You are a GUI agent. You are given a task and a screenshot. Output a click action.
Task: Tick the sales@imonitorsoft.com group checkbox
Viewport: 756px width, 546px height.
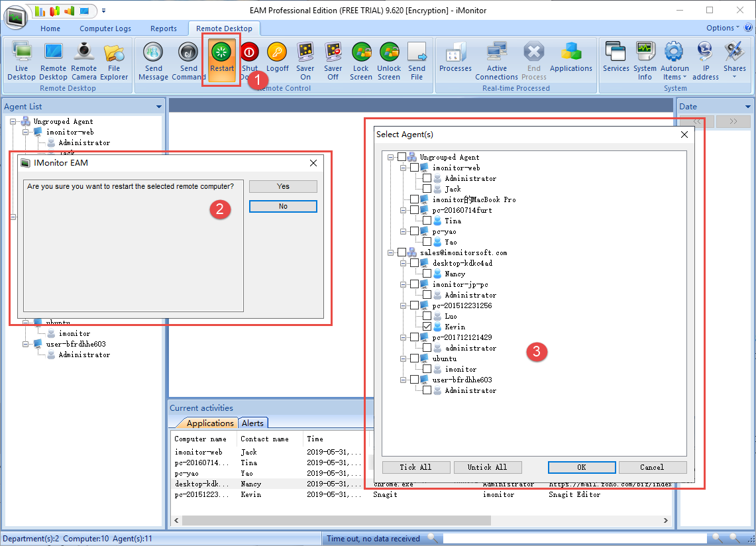click(x=402, y=252)
